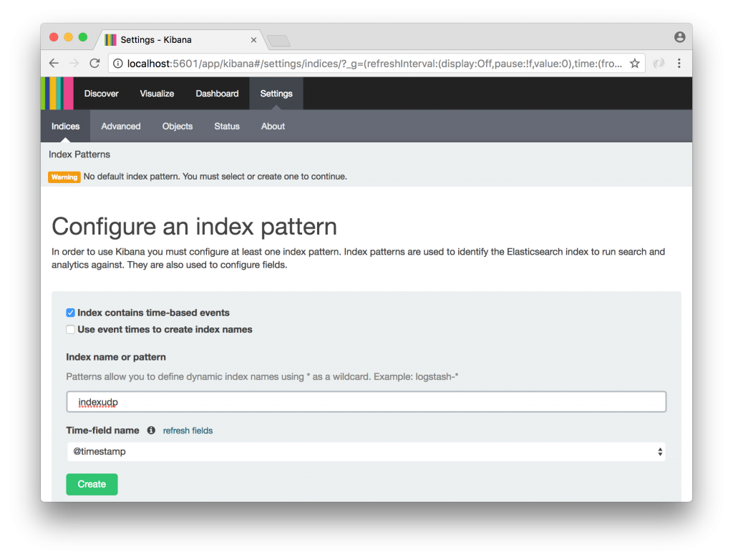Uncheck Index contains time-based events
This screenshot has height=560, width=733.
pyautogui.click(x=71, y=313)
